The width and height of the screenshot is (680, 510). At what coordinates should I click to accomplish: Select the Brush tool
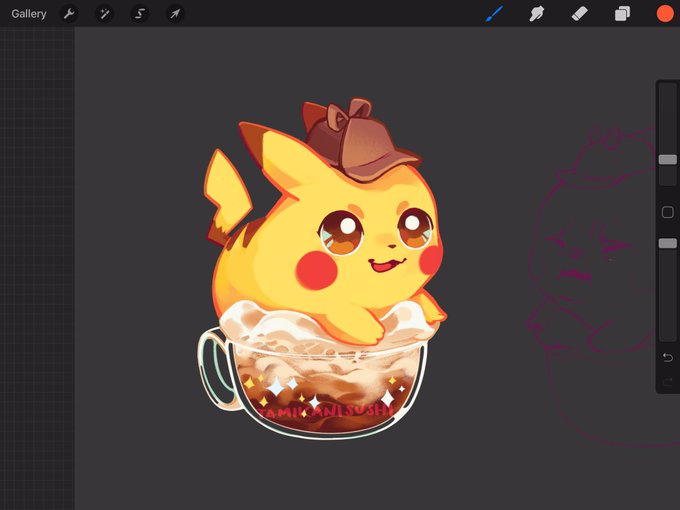click(x=494, y=14)
